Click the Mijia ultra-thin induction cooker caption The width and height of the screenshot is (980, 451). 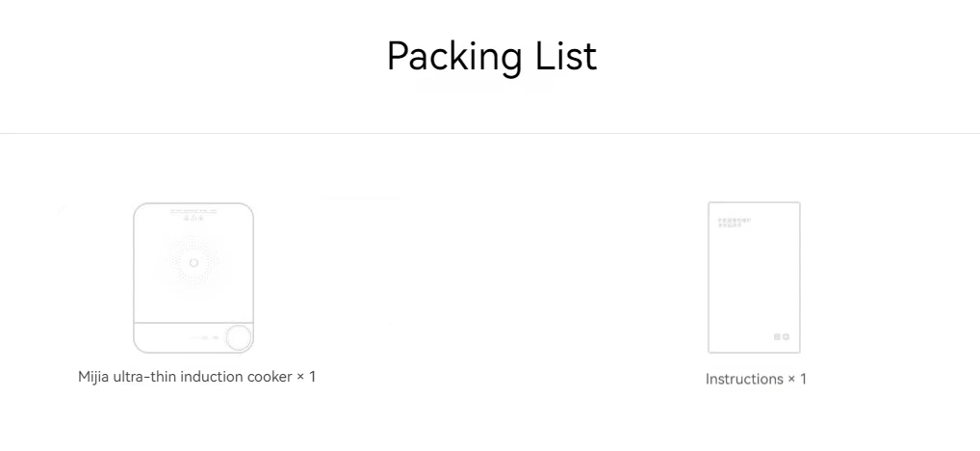click(x=197, y=377)
